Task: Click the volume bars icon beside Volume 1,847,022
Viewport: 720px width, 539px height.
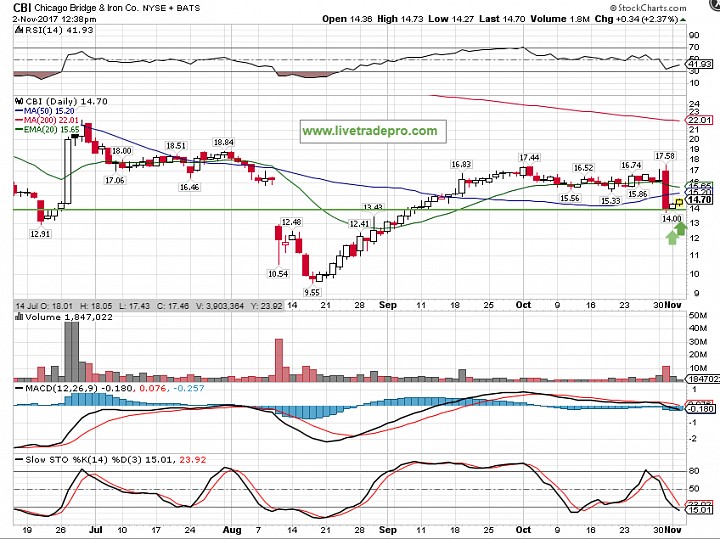Action: point(19,317)
